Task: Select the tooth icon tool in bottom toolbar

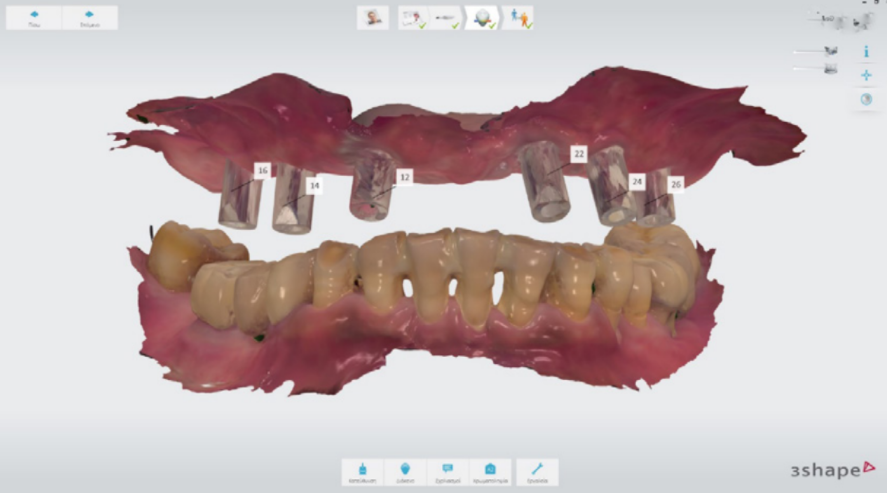Action: (x=405, y=471)
